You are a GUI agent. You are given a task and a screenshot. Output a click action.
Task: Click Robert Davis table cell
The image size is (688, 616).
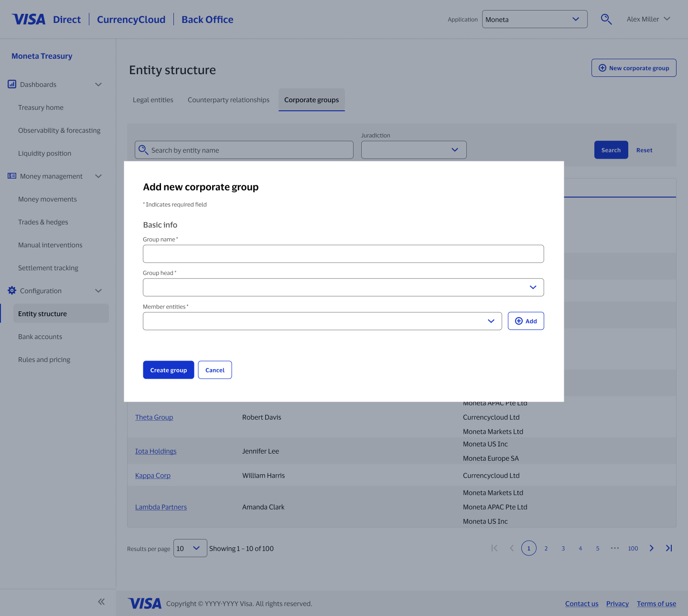(x=262, y=417)
